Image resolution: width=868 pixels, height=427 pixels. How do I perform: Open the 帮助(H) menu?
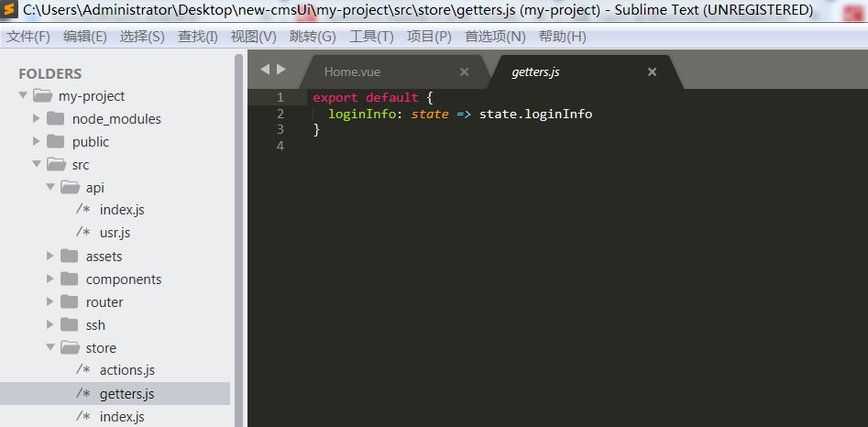[563, 37]
